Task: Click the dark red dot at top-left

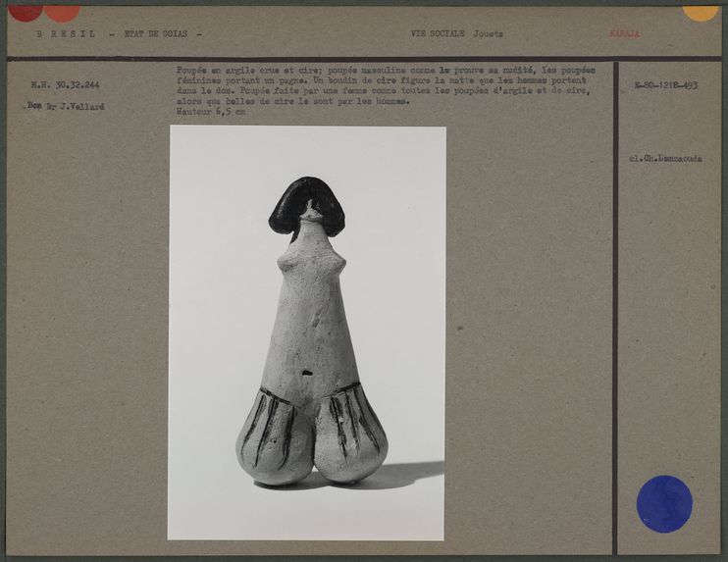Action: (x=26, y=11)
